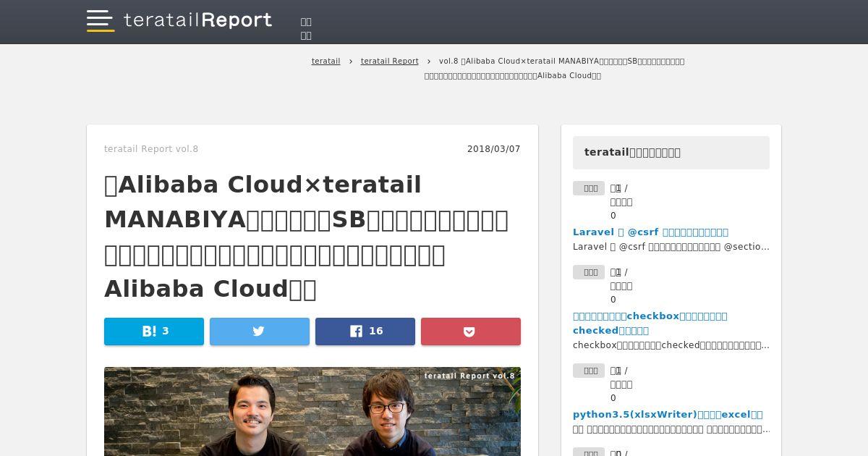Save article to Pocket
The height and width of the screenshot is (456, 868).
471,332
